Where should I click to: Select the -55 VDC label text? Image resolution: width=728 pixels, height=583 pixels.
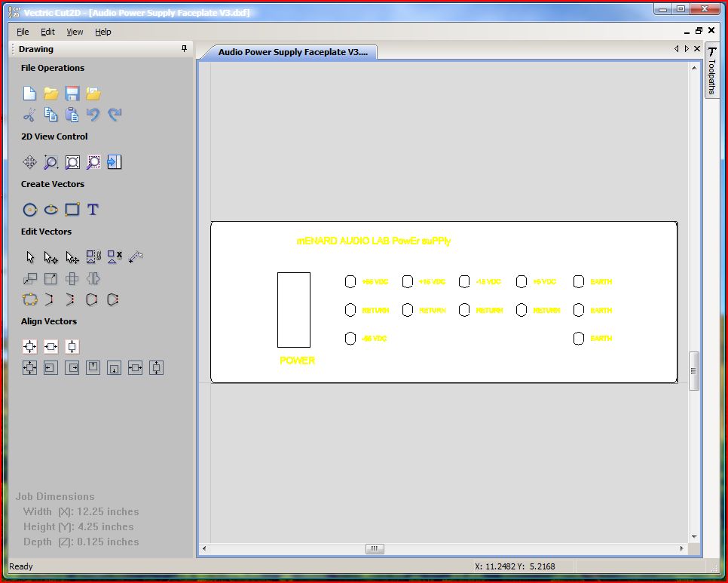(x=375, y=339)
